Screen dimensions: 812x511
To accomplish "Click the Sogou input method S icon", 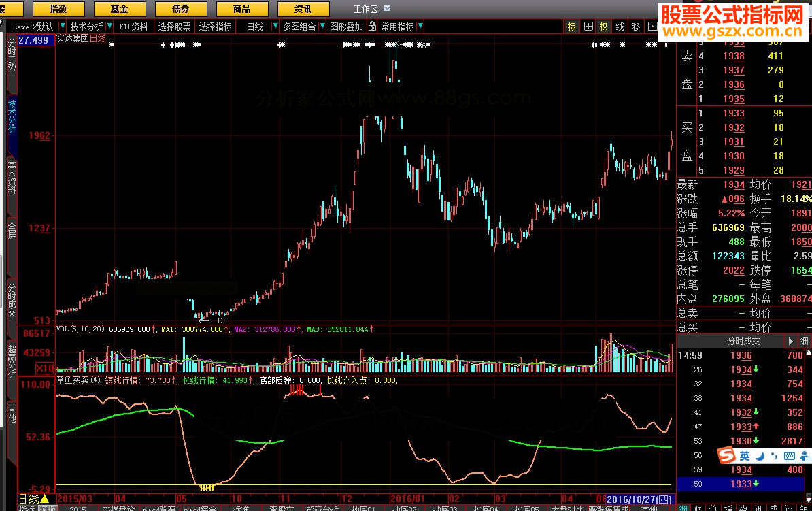I will pos(728,455).
